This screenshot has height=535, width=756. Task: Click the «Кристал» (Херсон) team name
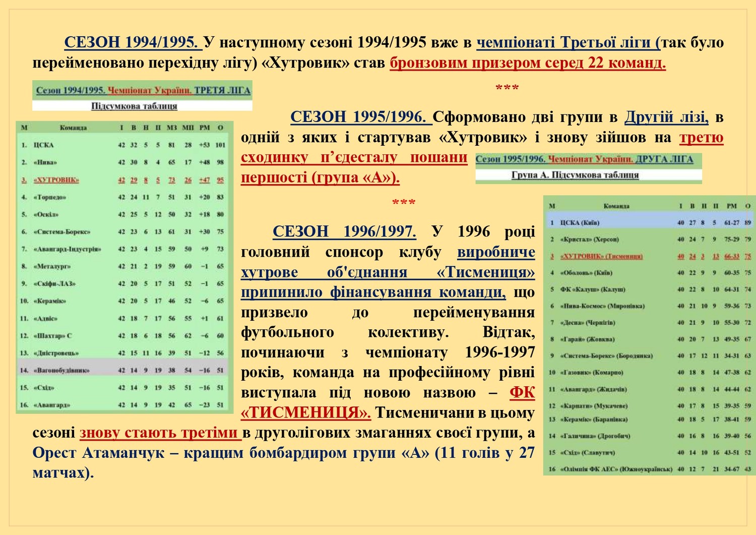(589, 240)
